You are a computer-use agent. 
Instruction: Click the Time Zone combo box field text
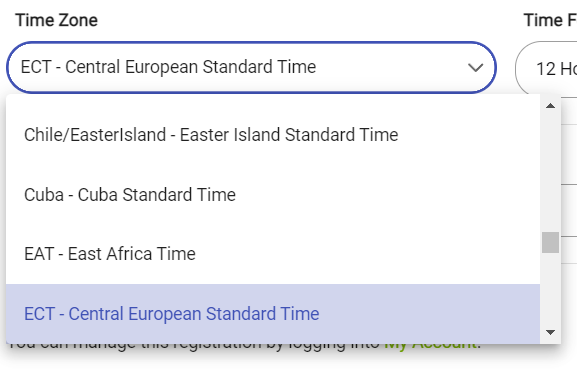168,67
